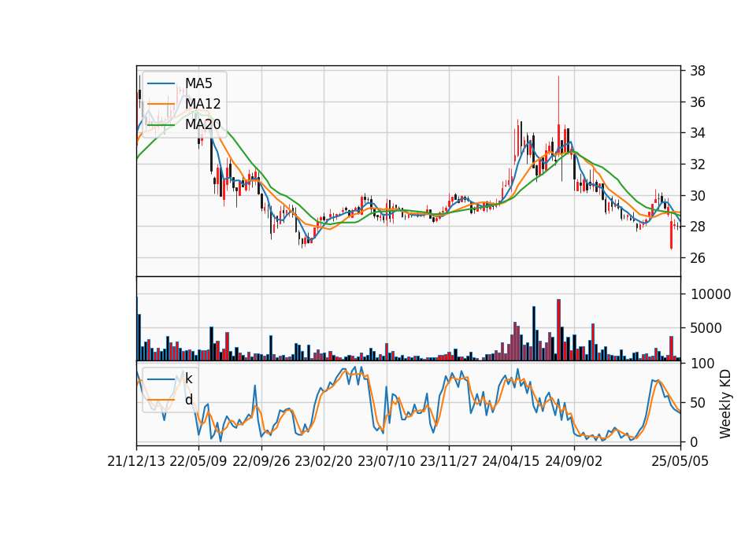
Task: Click the 22/05/09 date label
Action: (198, 461)
